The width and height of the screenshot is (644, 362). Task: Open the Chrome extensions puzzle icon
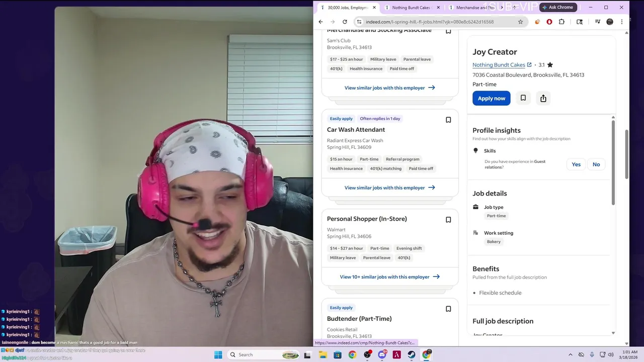click(x=561, y=22)
